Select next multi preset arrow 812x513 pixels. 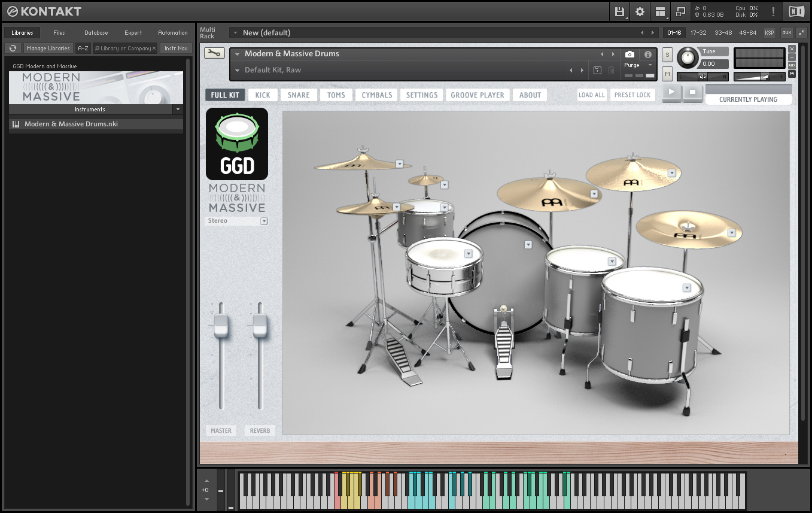pyautogui.click(x=653, y=33)
